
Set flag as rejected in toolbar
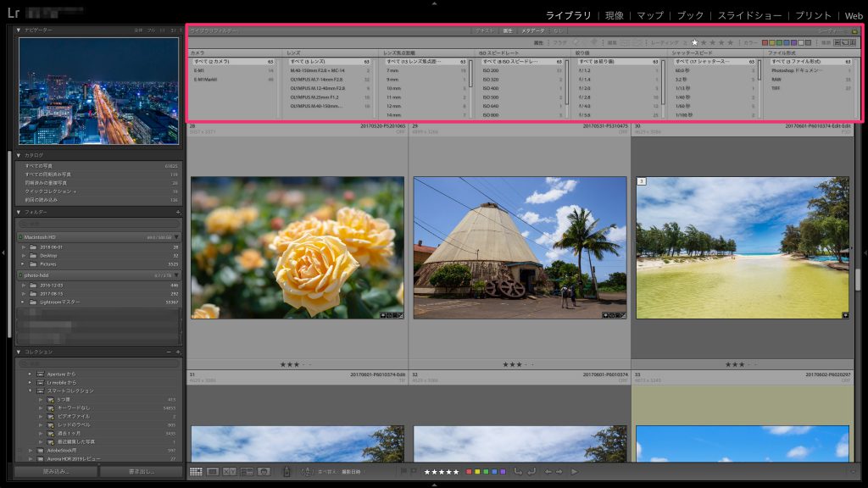click(x=413, y=471)
